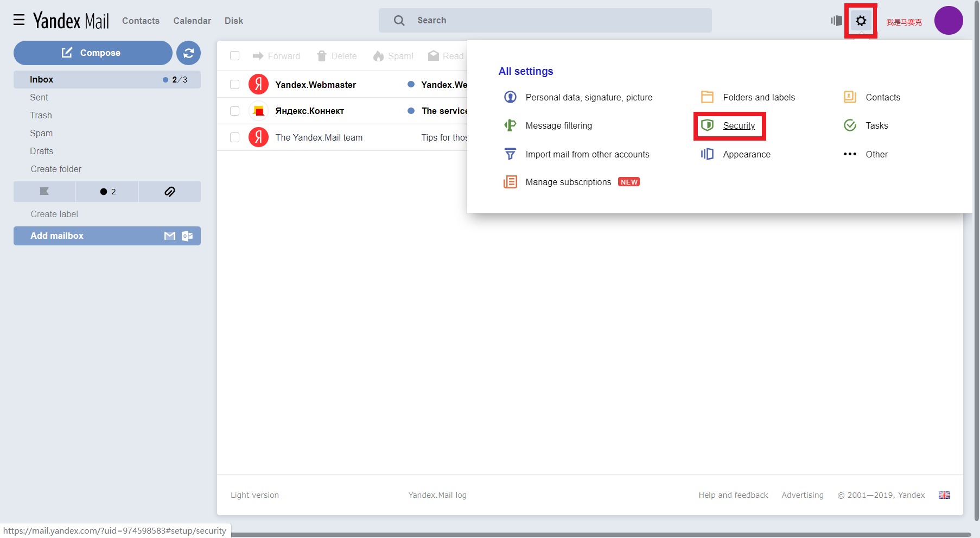The width and height of the screenshot is (980, 538).
Task: Click the themes icon left of gear
Action: coord(836,21)
